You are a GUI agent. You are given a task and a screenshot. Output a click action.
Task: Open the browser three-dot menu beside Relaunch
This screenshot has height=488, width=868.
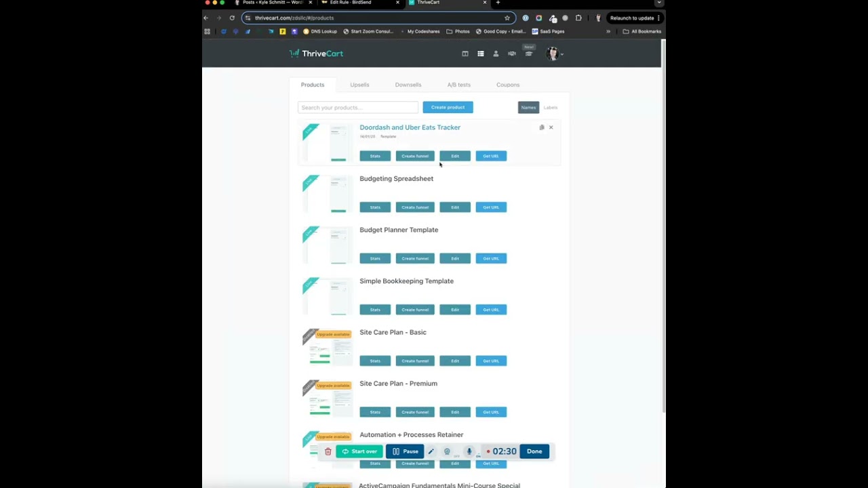click(658, 18)
